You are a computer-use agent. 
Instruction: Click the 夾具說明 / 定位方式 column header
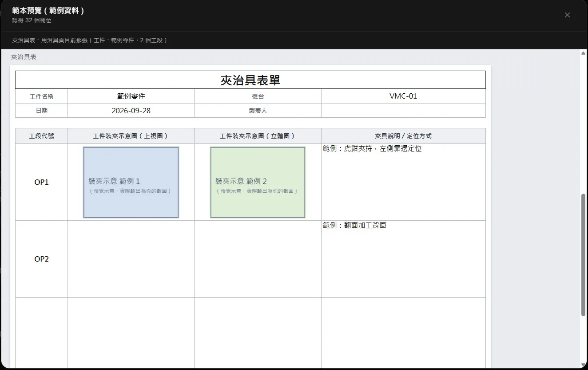tap(403, 136)
